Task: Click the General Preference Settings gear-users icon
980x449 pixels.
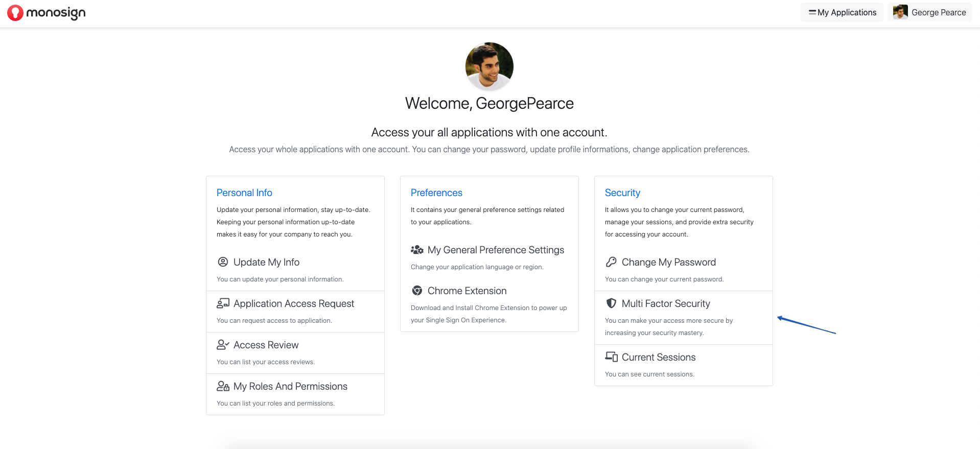Action: pos(417,250)
